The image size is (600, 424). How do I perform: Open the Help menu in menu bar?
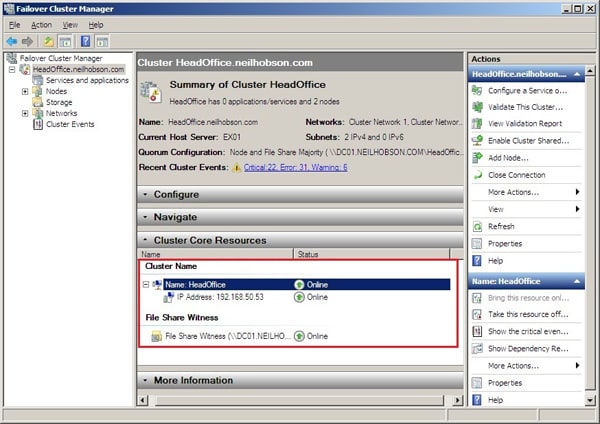coord(96,25)
